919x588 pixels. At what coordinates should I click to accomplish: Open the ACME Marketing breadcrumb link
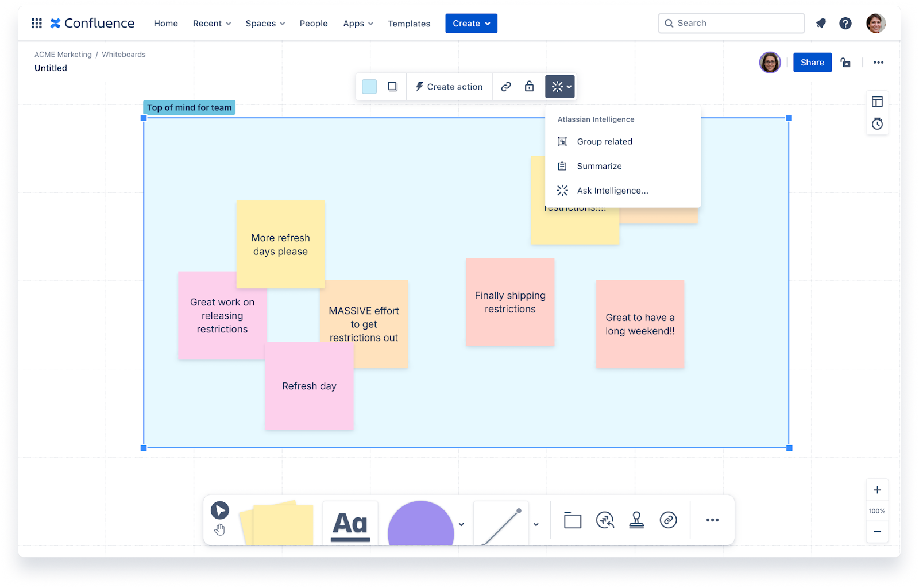coord(63,54)
